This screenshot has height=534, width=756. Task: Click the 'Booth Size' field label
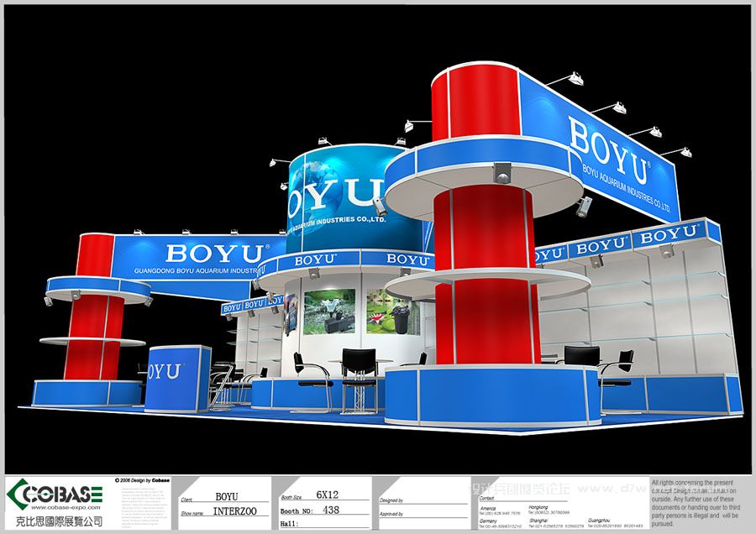(x=291, y=497)
